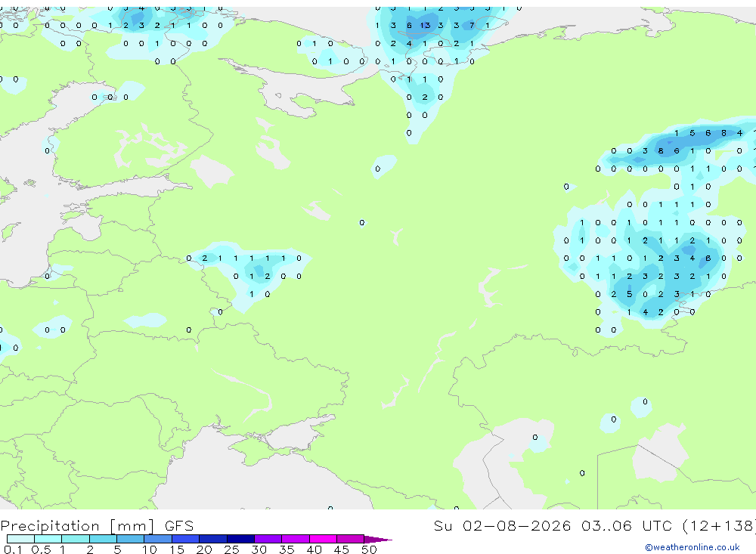Click the '25' legend scale label
The image size is (756, 554).
click(x=231, y=549)
